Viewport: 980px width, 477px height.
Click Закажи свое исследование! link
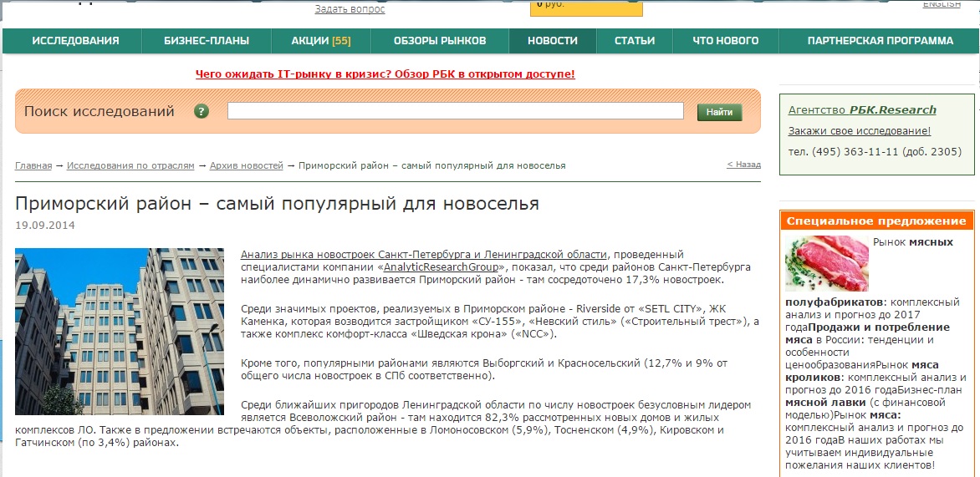coord(860,131)
